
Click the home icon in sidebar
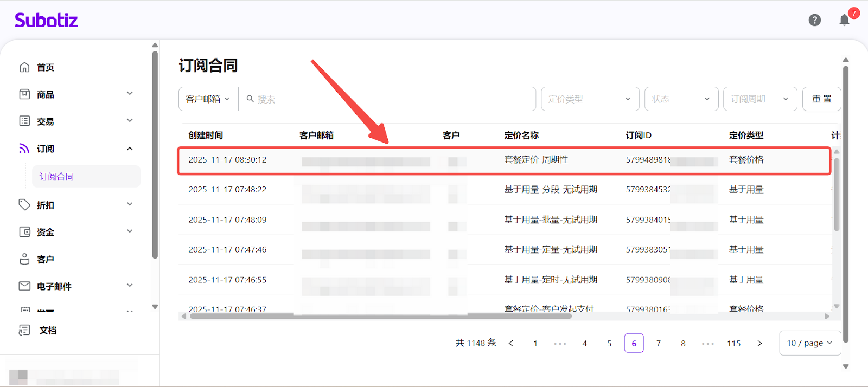pos(24,67)
